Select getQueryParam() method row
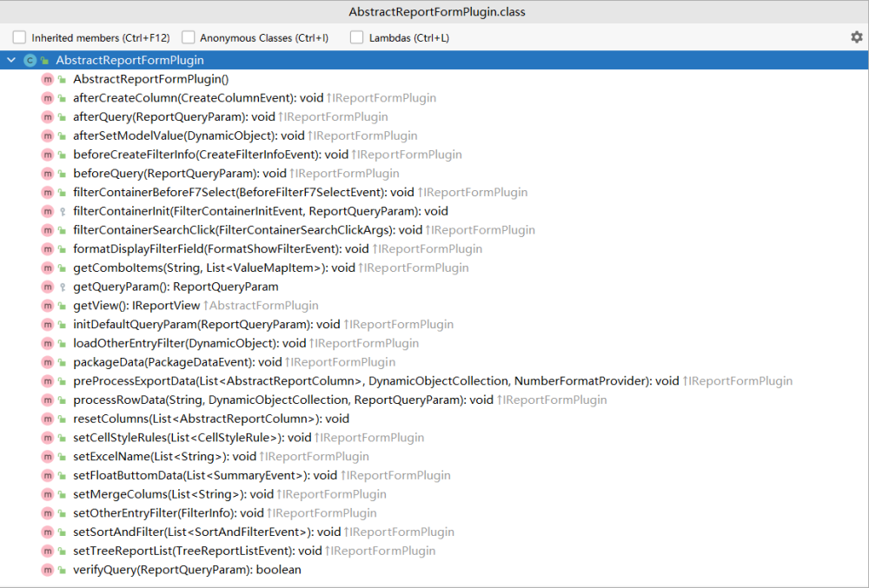 (x=434, y=287)
